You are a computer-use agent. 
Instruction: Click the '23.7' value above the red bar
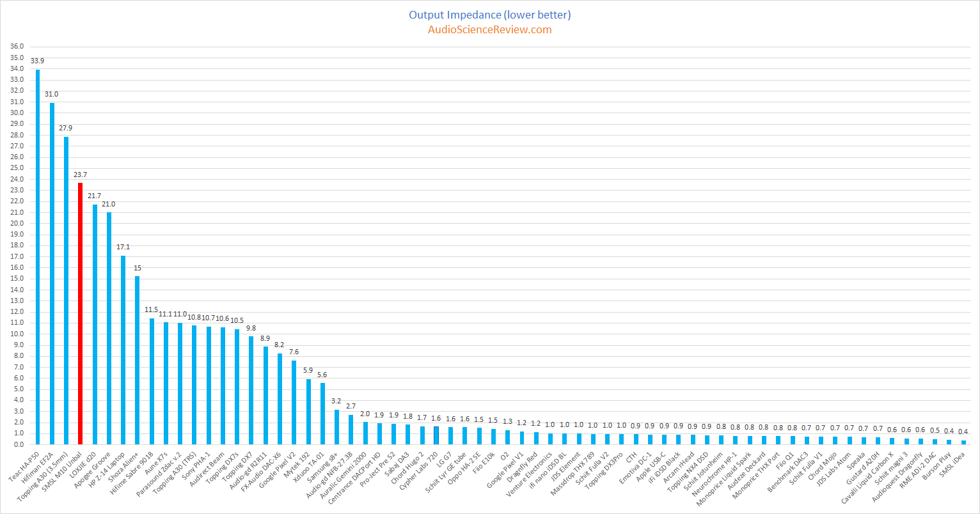tap(81, 174)
